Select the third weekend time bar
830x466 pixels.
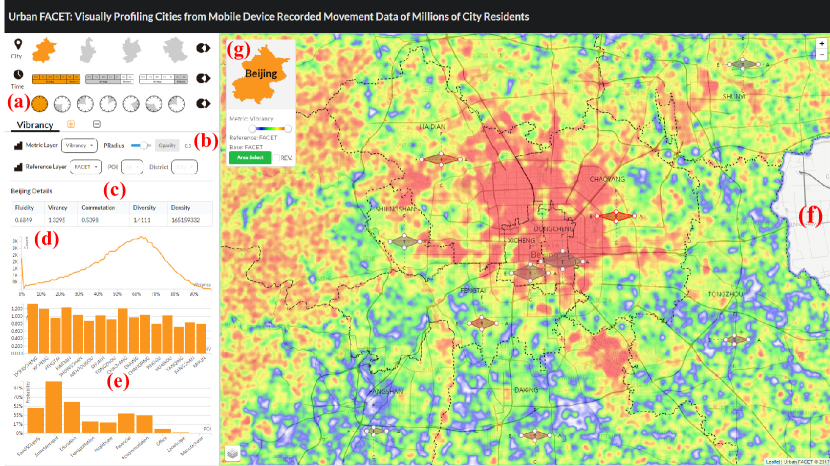pyautogui.click(x=163, y=79)
